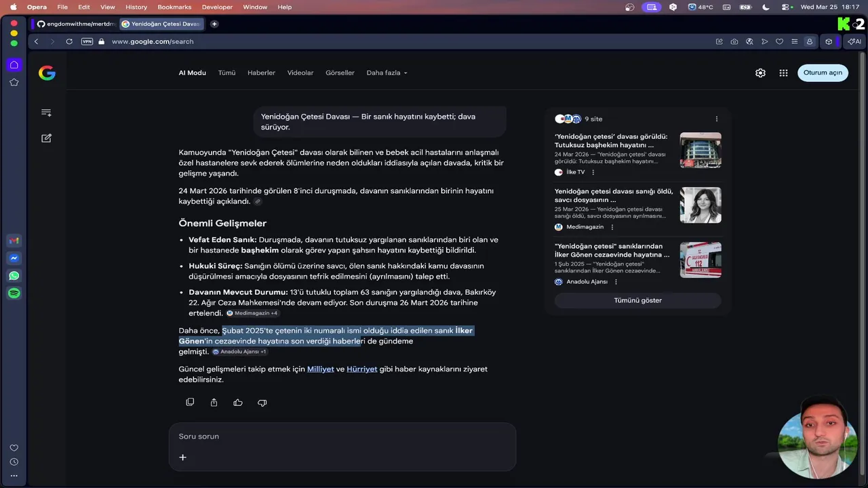Viewport: 868px width, 488px height.
Task: Click the heart icon at sidebar bottom
Action: (x=14, y=448)
